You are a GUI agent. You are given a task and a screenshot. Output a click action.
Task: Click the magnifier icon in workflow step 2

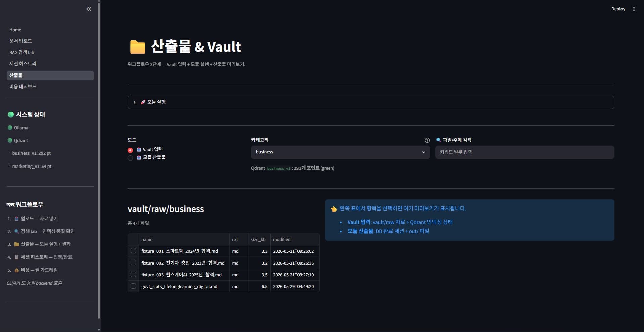16,231
